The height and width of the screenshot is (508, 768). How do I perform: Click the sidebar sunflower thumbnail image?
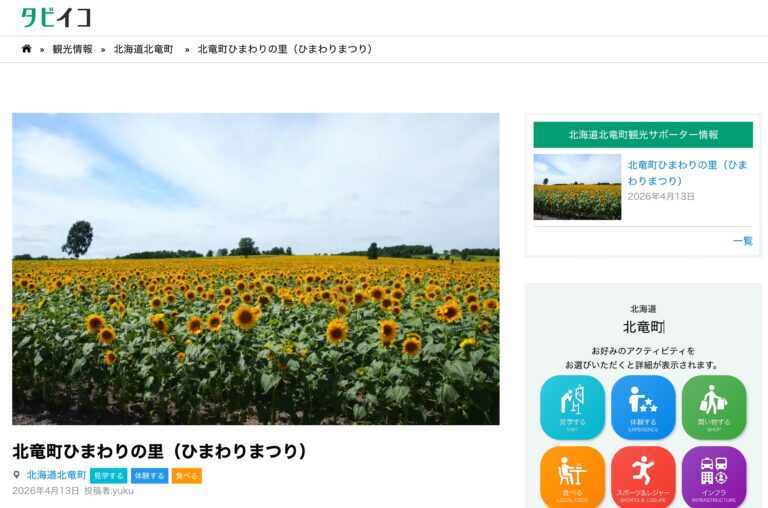click(577, 187)
